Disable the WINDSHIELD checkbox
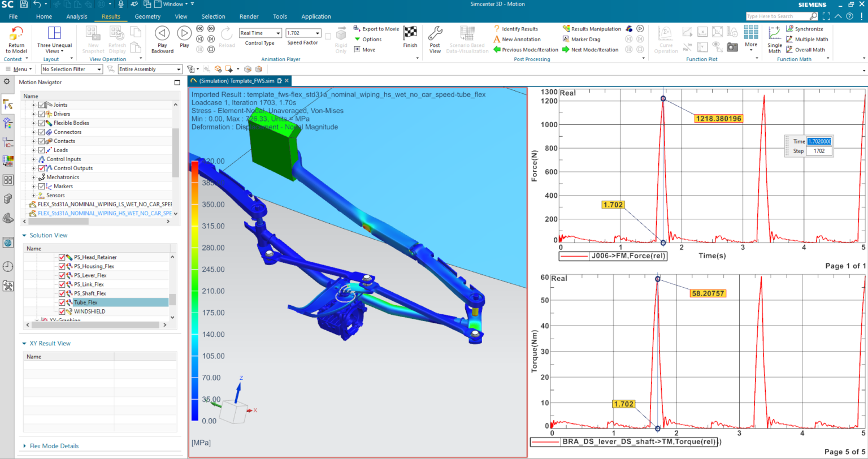 click(61, 311)
